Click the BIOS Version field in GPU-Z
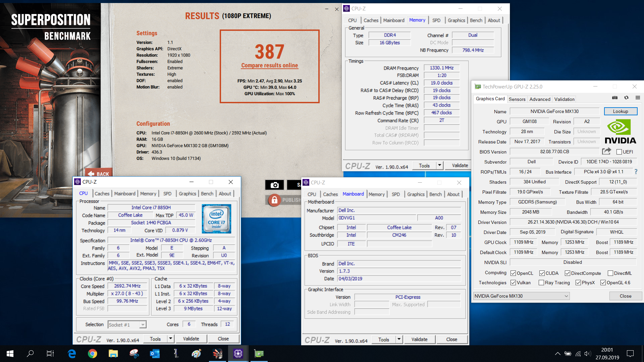Image resolution: width=644 pixels, height=362 pixels. click(554, 152)
